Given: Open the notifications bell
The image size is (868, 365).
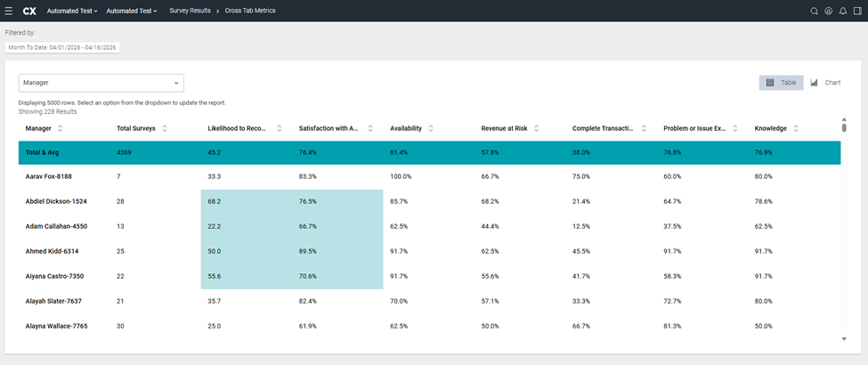Looking at the screenshot, I should coord(842,11).
